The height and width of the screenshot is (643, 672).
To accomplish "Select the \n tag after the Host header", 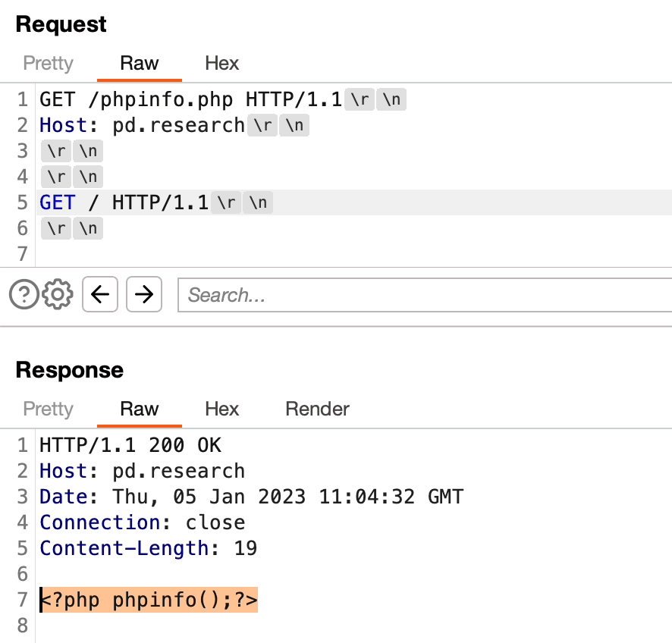I will (x=294, y=125).
